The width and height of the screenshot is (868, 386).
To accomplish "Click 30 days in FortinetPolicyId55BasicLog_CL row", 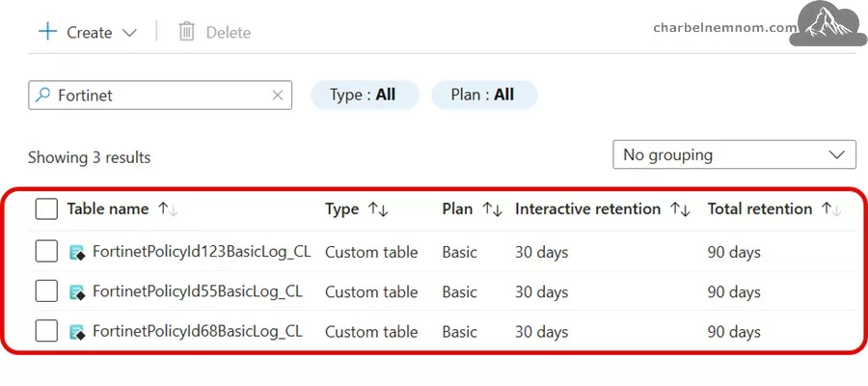I will click(x=541, y=291).
